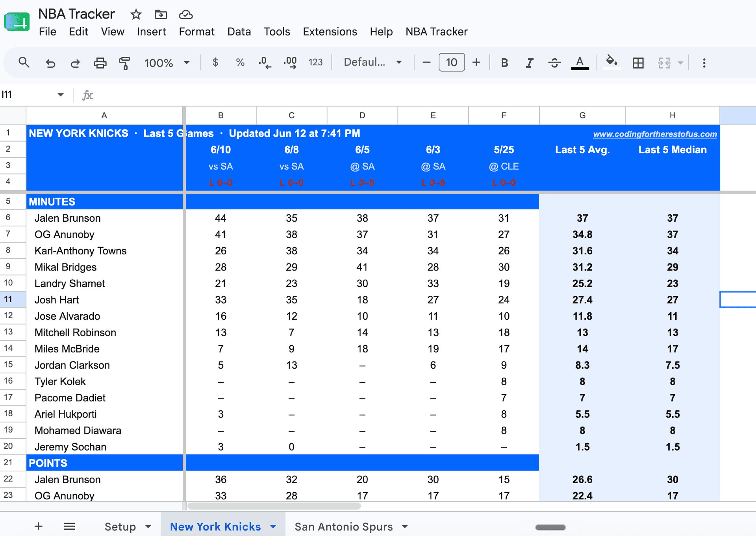Viewport: 756px width, 536px height.
Task: Click the Last 5 Avg. header cell
Action: (582, 150)
